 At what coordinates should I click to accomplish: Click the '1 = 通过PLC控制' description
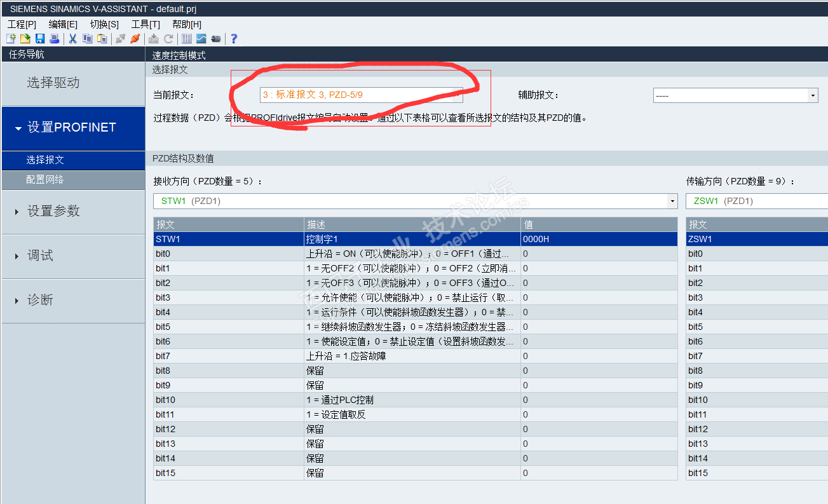[x=412, y=400]
